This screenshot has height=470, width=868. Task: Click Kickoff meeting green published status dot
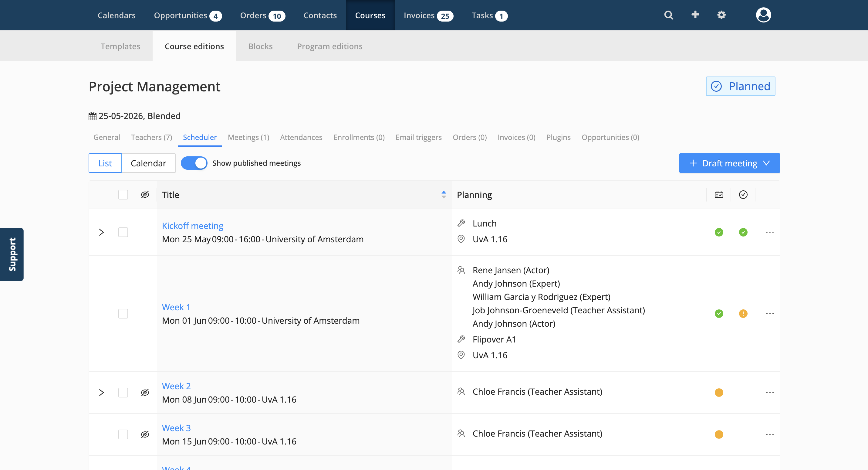[x=743, y=232]
